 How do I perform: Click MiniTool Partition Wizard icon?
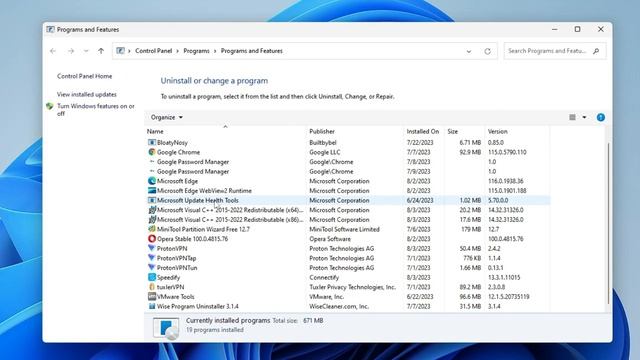152,229
